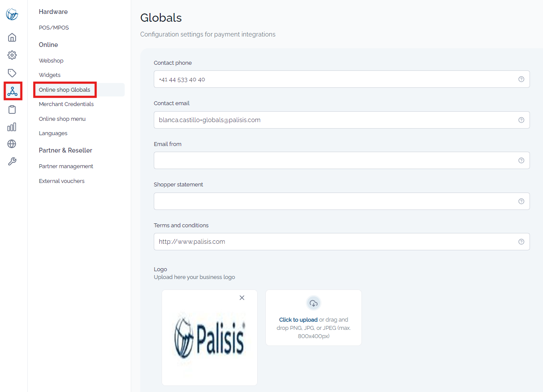
Task: Open Online shop menu item
Action: (62, 119)
